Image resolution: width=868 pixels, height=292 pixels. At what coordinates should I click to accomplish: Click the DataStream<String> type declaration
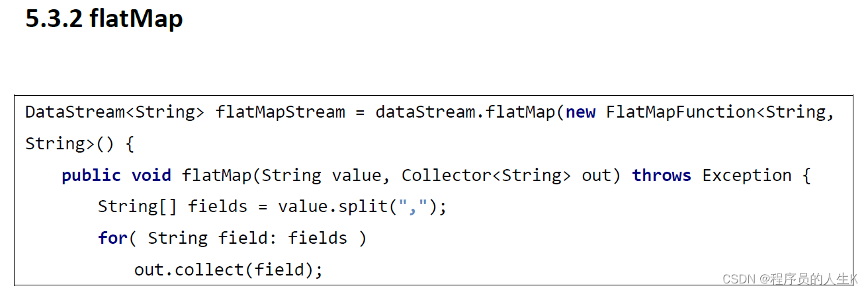[x=114, y=112]
